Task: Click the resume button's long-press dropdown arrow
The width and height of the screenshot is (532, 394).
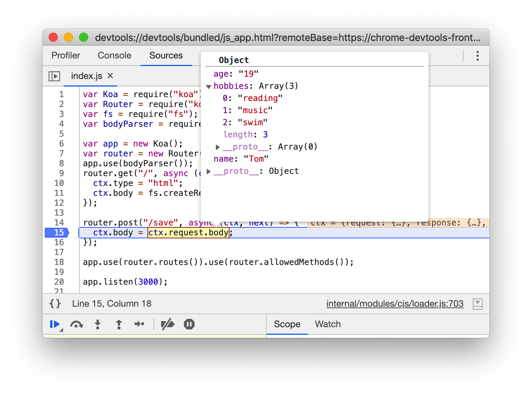Action: [62, 330]
